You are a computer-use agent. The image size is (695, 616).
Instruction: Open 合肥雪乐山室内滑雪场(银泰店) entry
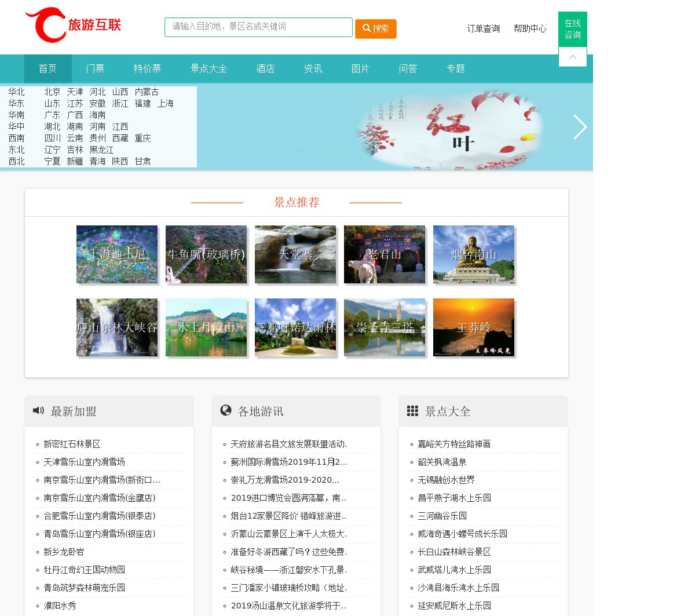100,516
